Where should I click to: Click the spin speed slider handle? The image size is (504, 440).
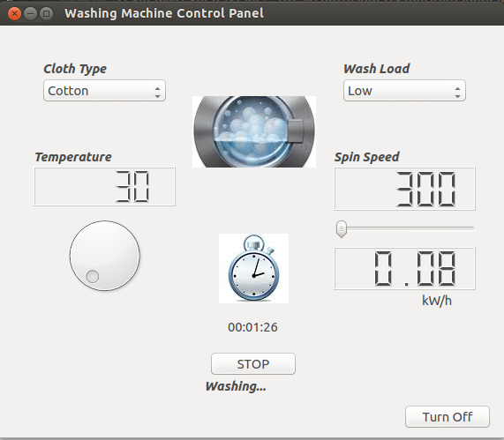[x=342, y=229]
